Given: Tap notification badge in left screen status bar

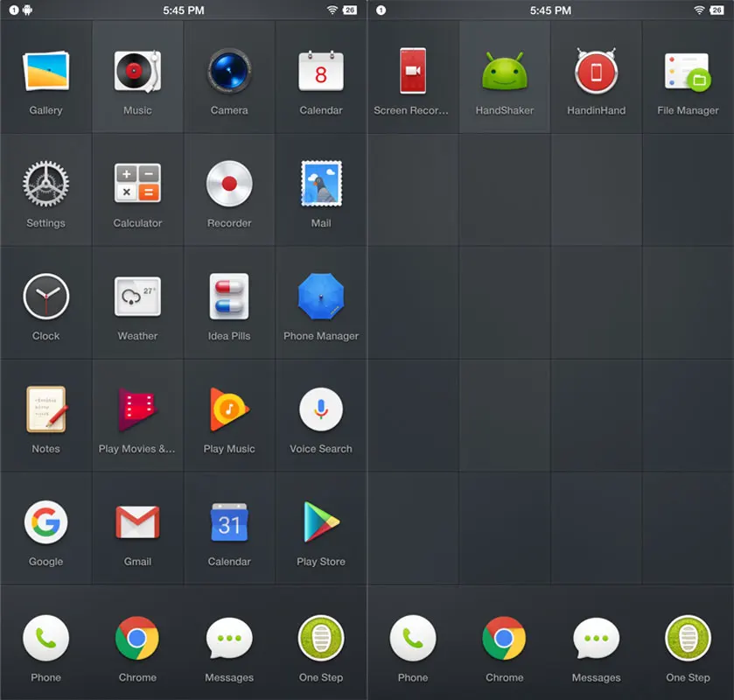Looking at the screenshot, I should [14, 10].
